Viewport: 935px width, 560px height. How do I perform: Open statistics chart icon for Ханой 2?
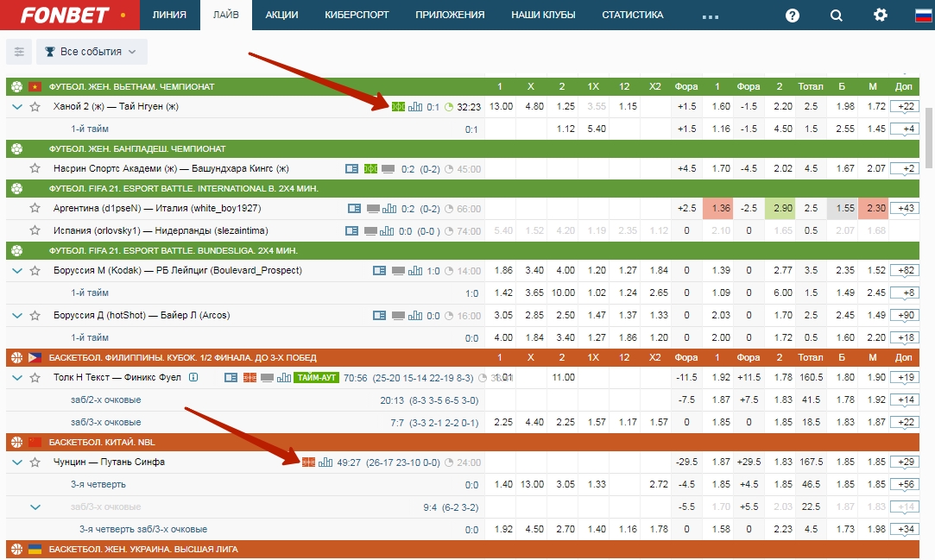point(415,107)
